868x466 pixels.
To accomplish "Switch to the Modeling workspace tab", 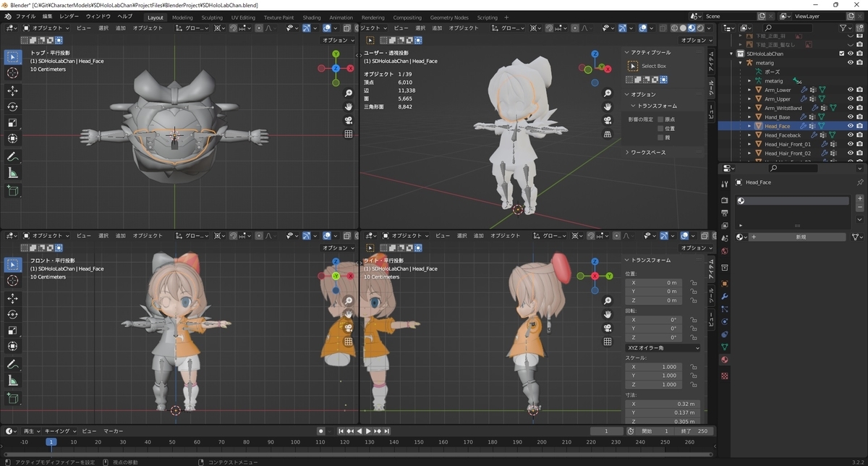I will pyautogui.click(x=182, y=17).
